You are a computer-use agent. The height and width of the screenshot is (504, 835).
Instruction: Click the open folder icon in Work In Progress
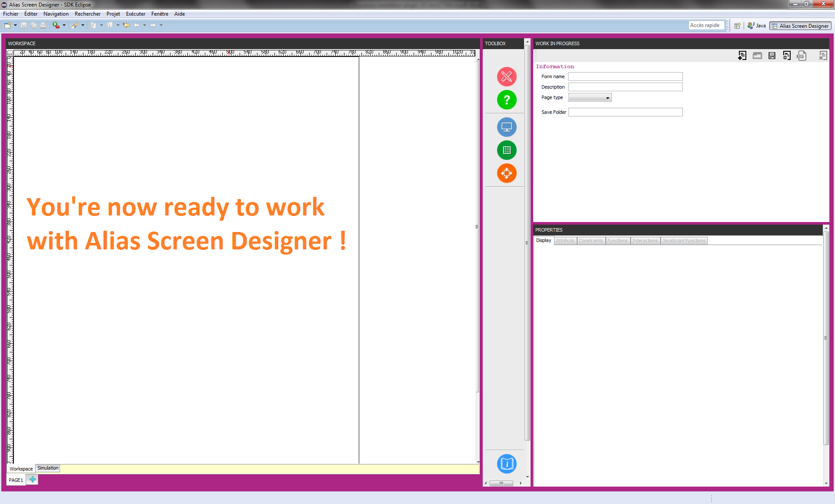[x=757, y=56]
